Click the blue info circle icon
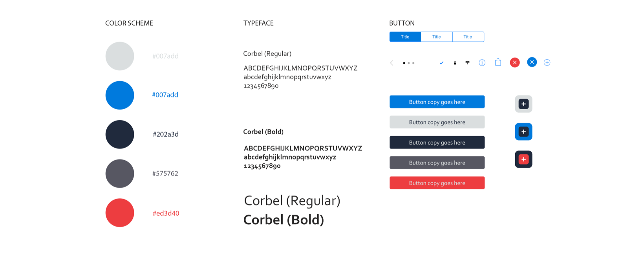644x253 pixels. click(x=482, y=62)
